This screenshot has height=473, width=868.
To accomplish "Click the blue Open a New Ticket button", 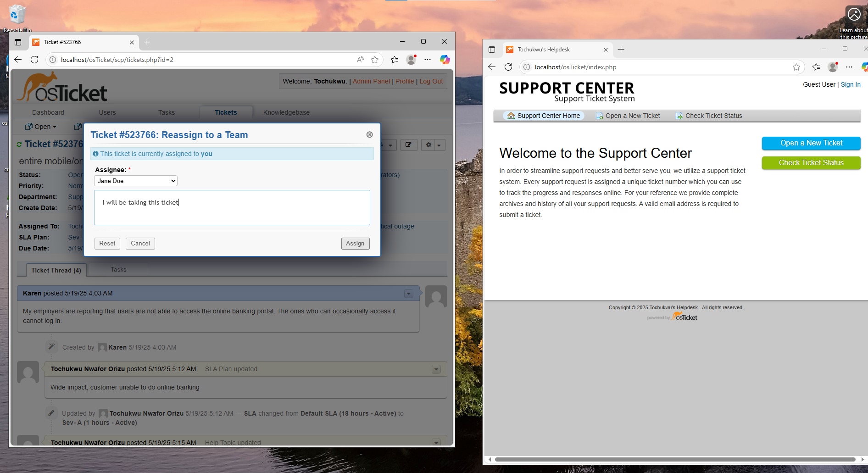I will click(811, 143).
